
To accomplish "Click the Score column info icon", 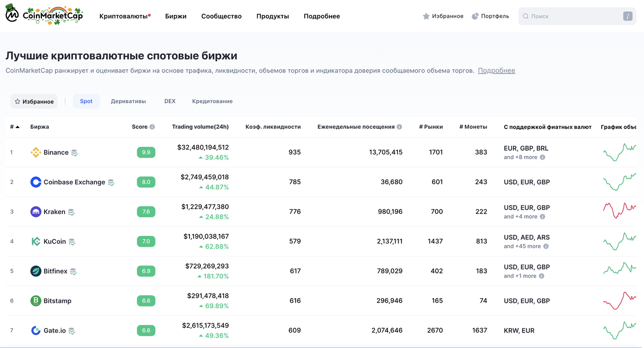I will point(152,127).
